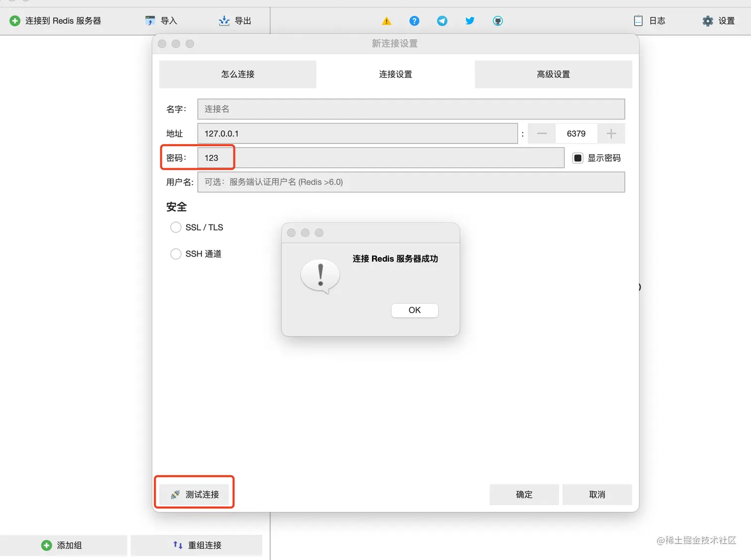Focus the 用户名 username field
The image size is (751, 560).
[411, 182]
